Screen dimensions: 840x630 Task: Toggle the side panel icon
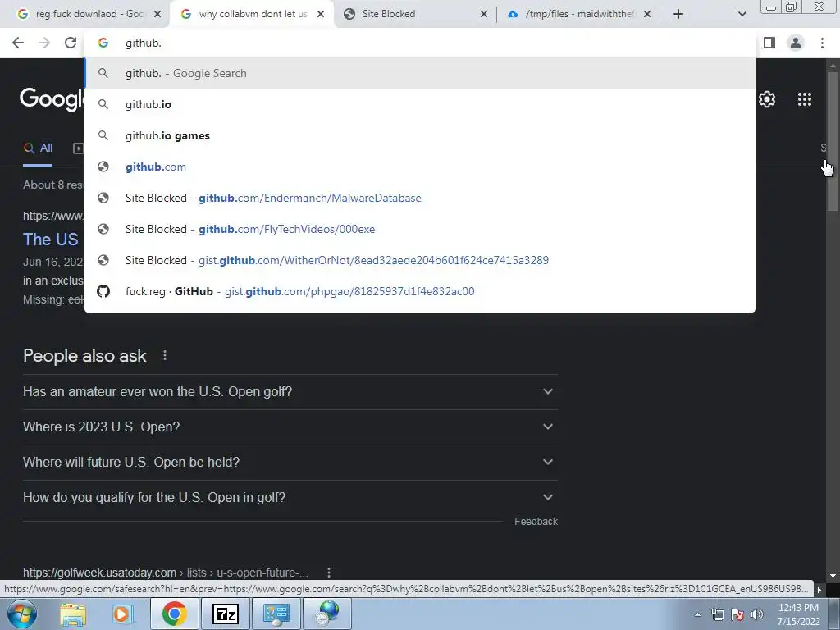click(769, 43)
